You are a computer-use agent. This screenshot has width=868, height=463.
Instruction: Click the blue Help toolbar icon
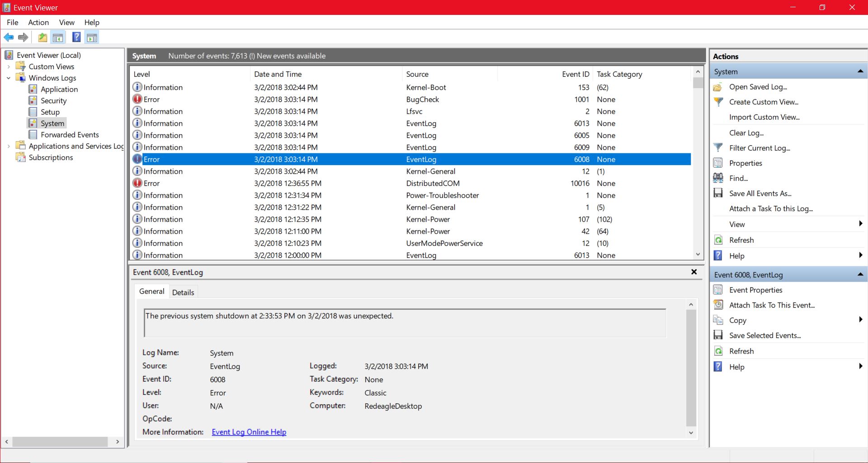(x=76, y=38)
